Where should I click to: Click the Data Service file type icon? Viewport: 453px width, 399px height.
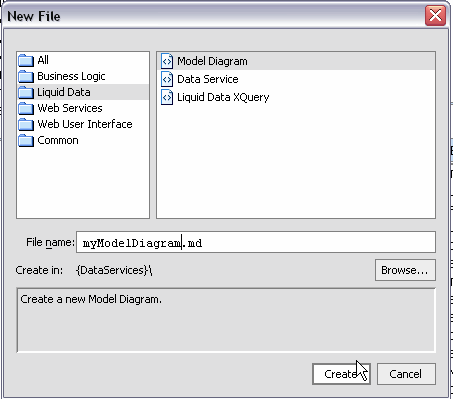pos(167,79)
